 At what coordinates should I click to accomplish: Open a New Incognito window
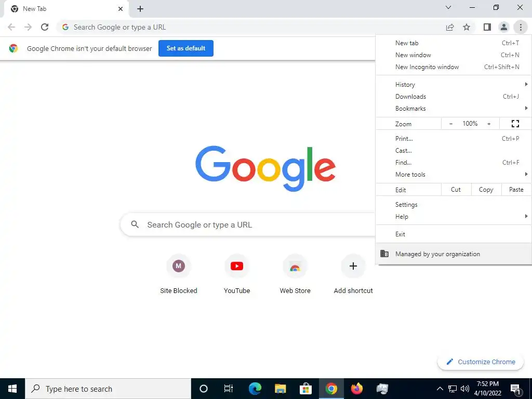point(454,67)
